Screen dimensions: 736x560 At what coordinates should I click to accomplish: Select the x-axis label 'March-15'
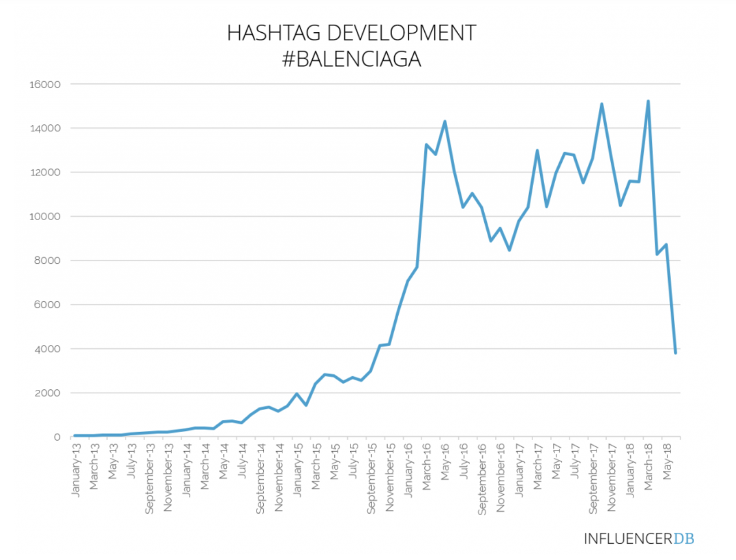316,466
